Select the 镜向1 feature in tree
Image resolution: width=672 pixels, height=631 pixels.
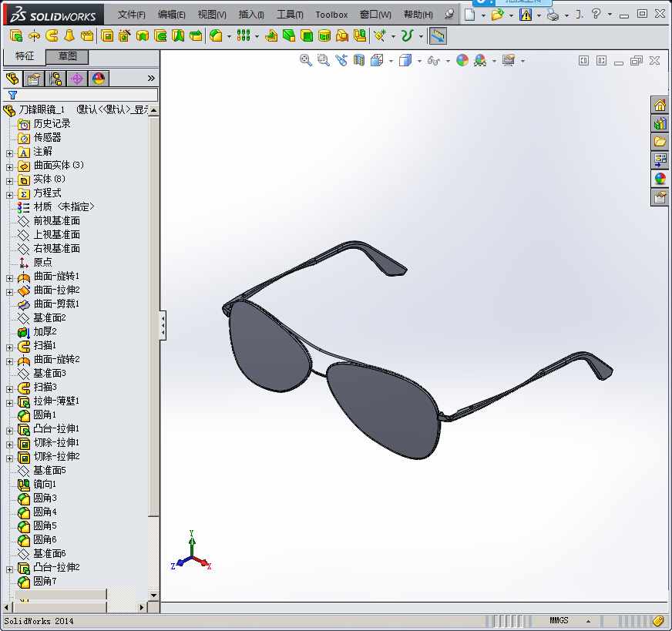[x=45, y=484]
